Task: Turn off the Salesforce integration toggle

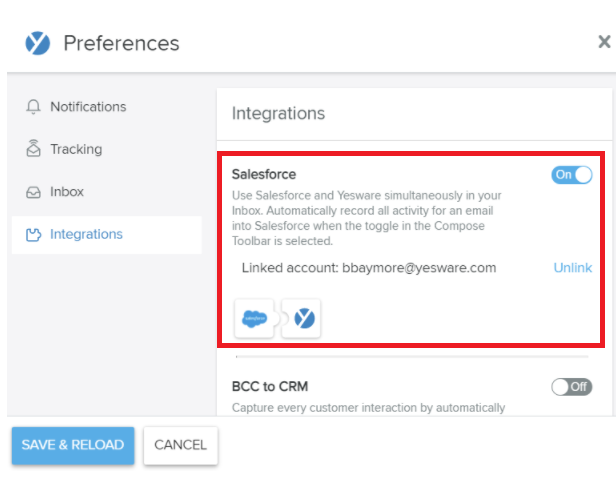Action: 571,175
